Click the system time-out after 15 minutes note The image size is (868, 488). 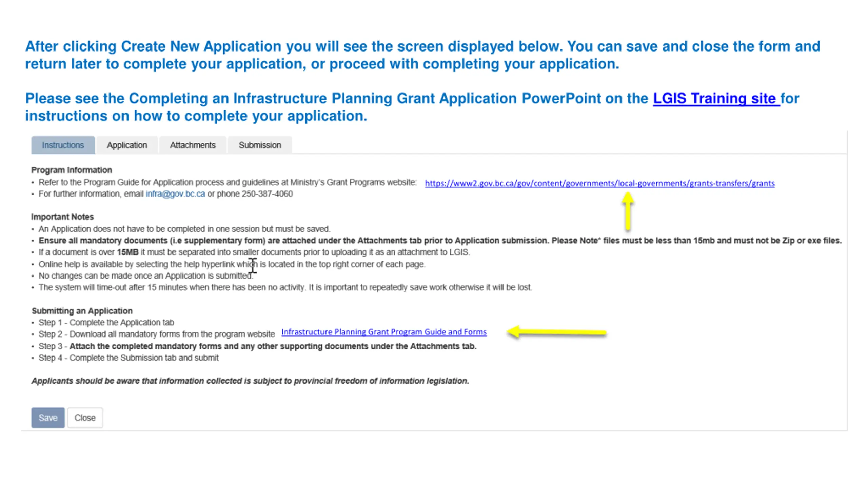pos(285,287)
